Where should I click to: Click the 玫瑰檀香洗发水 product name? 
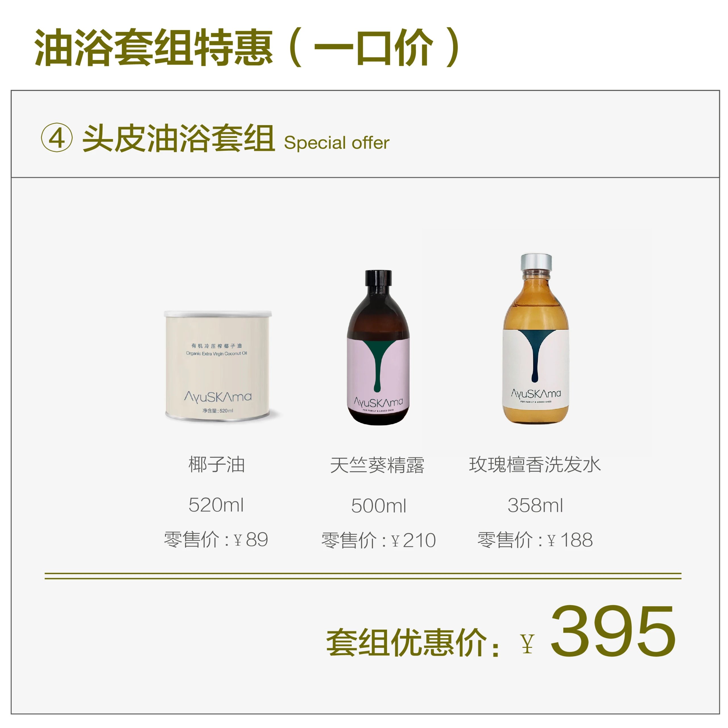[535, 464]
